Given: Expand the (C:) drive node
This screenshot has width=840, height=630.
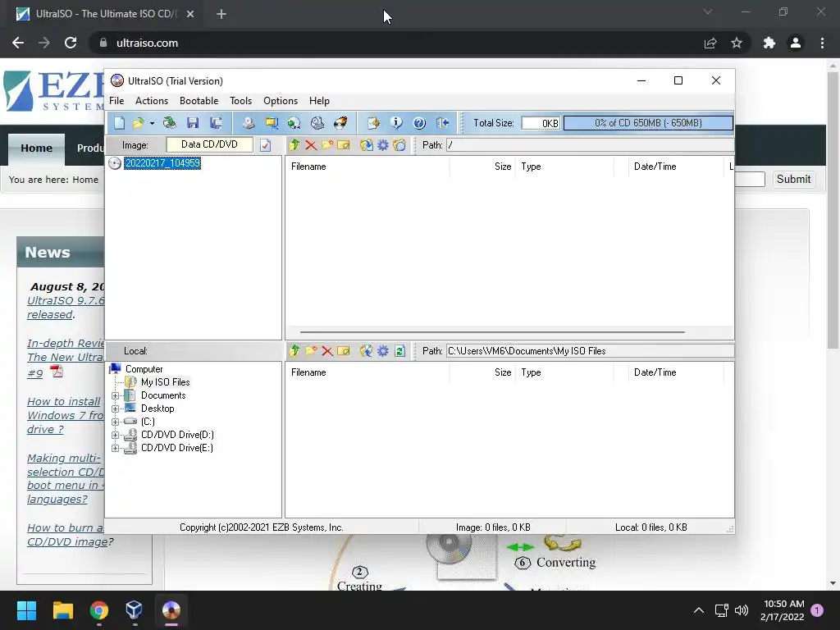Looking at the screenshot, I should tap(115, 422).
